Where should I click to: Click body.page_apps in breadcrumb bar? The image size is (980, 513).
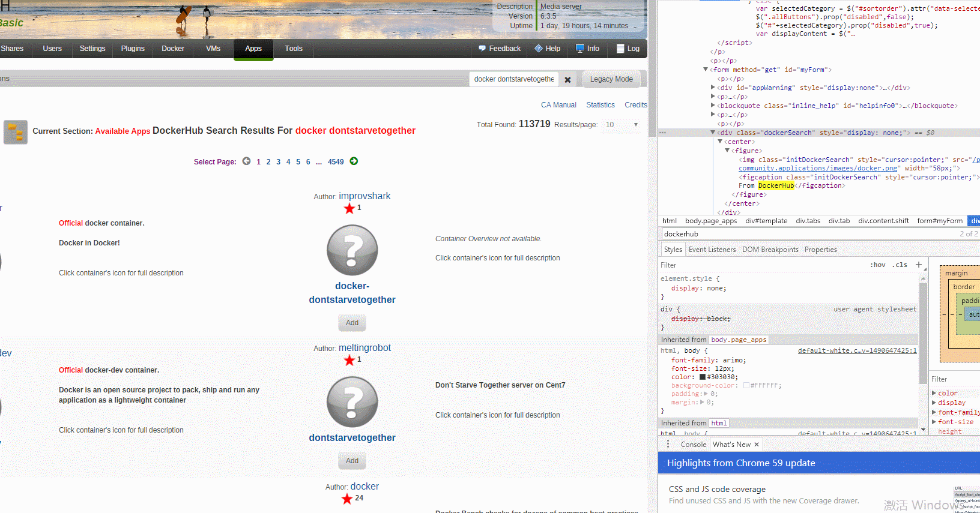coord(711,221)
